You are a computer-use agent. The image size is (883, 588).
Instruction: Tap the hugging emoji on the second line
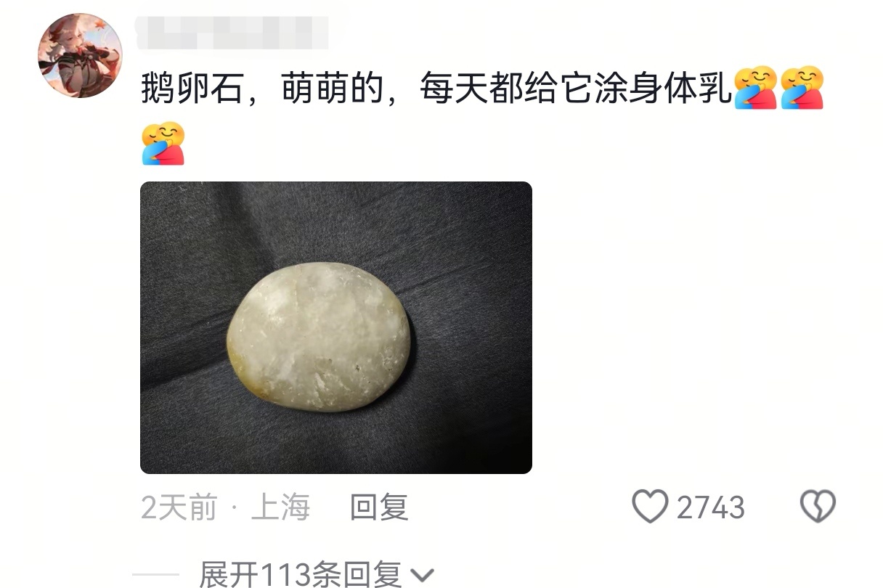tap(163, 144)
